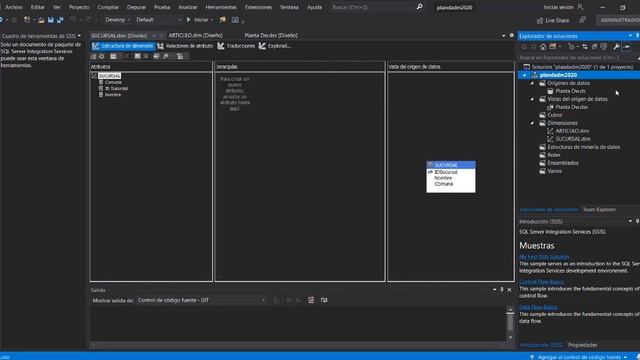Click the Back navigation icon in Explorador de soluciones
This screenshot has height=360, width=640.
tap(524, 47)
